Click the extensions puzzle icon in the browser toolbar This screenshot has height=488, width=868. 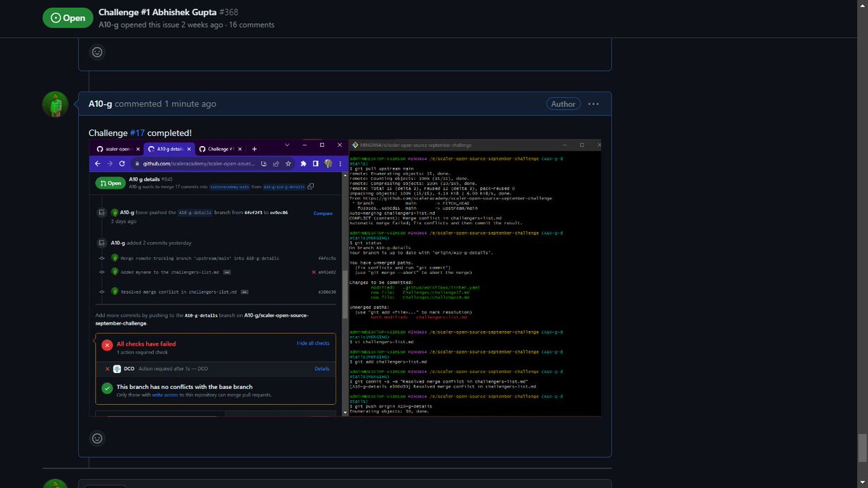(x=305, y=163)
